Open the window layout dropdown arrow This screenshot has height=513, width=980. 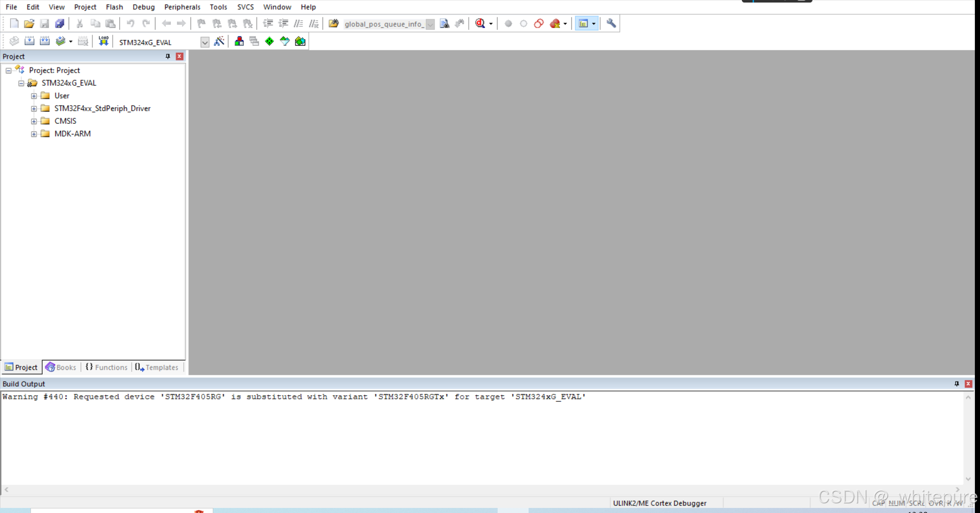pos(594,24)
